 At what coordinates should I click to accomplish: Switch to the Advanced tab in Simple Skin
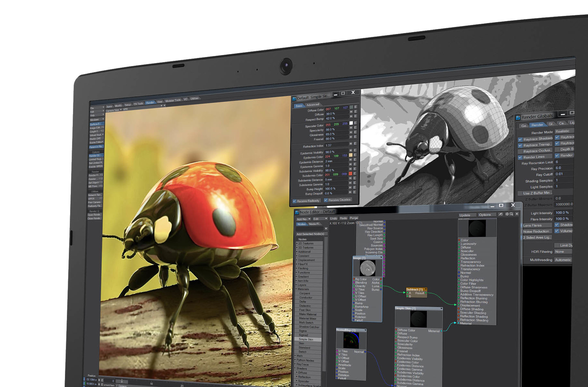coord(313,105)
